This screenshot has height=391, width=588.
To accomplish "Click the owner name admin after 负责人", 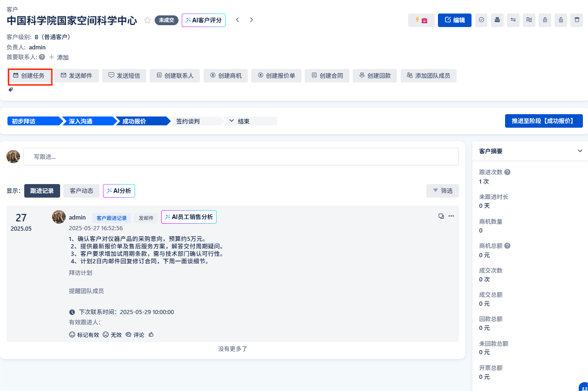I will [37, 47].
